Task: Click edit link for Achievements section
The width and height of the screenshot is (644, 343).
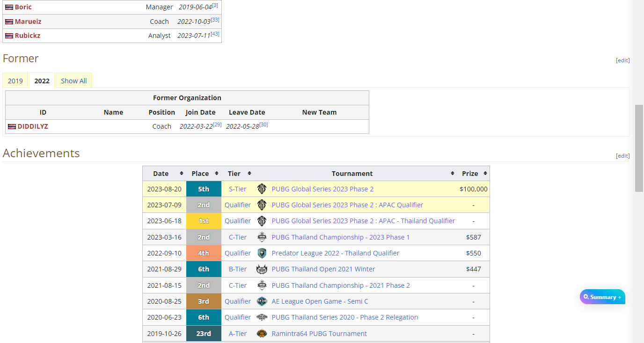Action: tap(622, 156)
